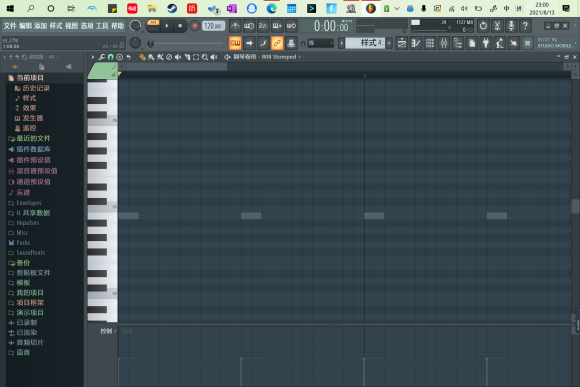
Task: Open the 浏览器 - All browser view dropdown
Action: click(44, 57)
